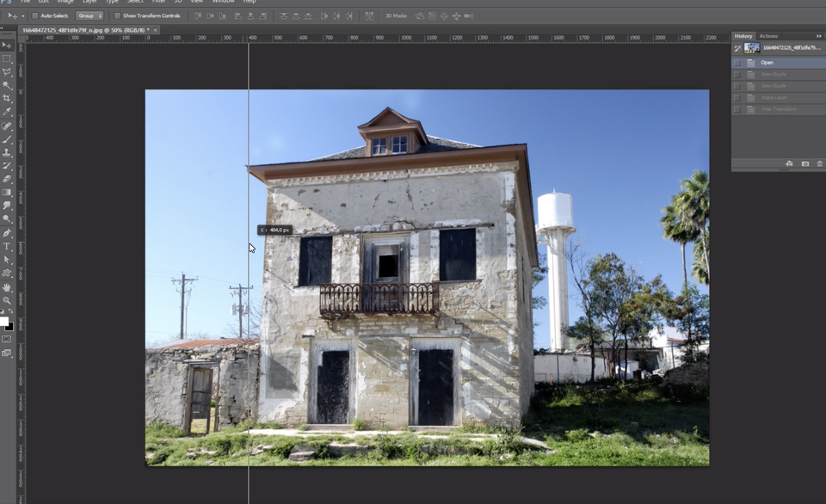Image resolution: width=826 pixels, height=504 pixels.
Task: Select the History Brush tool
Action: point(7,166)
